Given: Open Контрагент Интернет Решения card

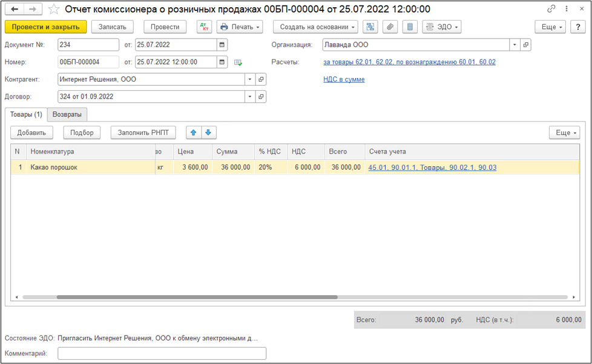Looking at the screenshot, I should click(x=261, y=79).
